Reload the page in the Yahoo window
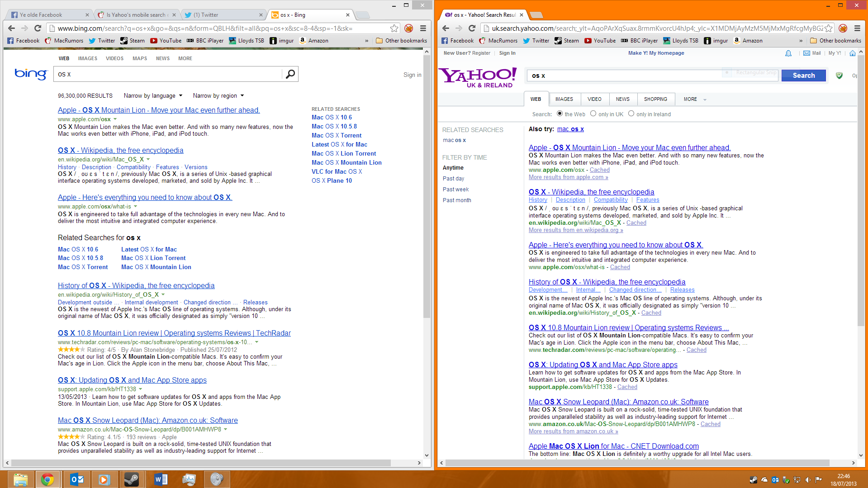 point(472,28)
